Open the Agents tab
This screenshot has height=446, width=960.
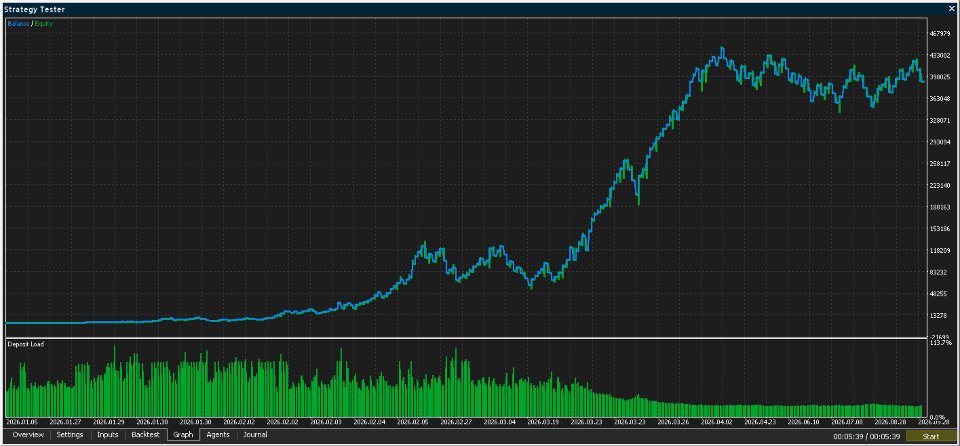coord(218,435)
